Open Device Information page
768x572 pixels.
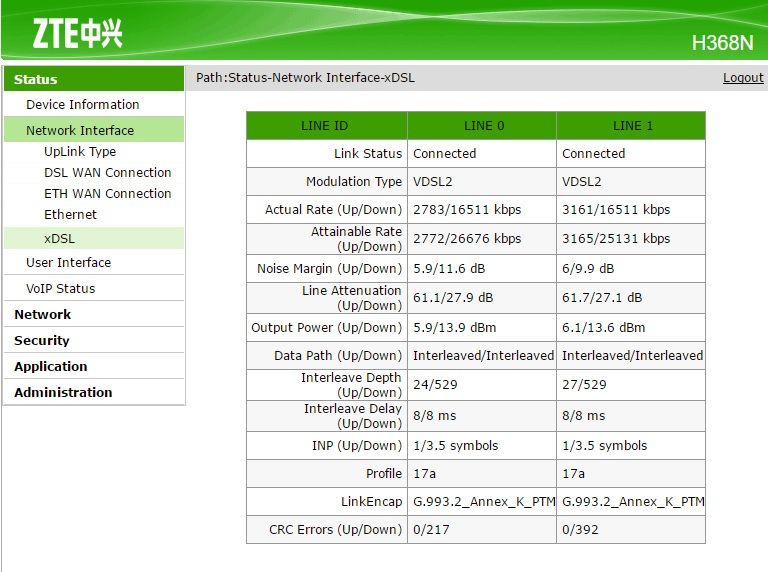83,104
